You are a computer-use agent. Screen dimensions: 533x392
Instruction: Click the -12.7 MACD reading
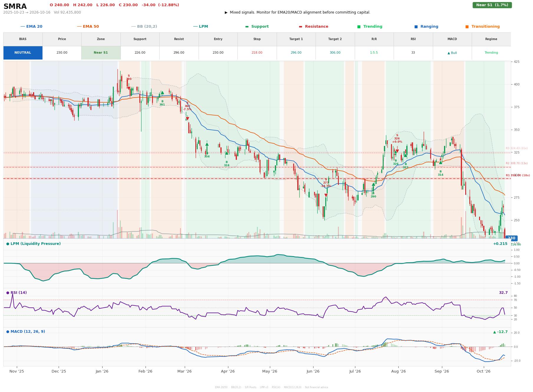[x=501, y=332]
